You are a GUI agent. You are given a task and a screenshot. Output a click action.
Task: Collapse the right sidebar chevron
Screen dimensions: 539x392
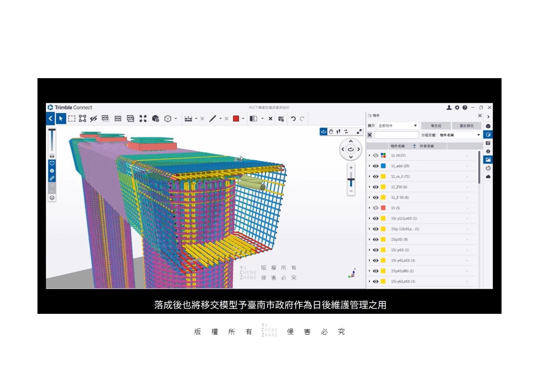488,117
